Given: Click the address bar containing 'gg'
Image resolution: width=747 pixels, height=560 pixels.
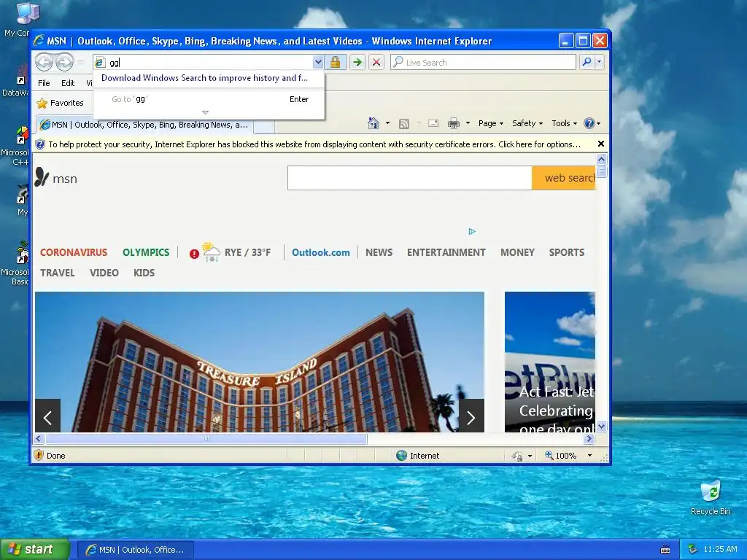Looking at the screenshot, I should tap(204, 63).
